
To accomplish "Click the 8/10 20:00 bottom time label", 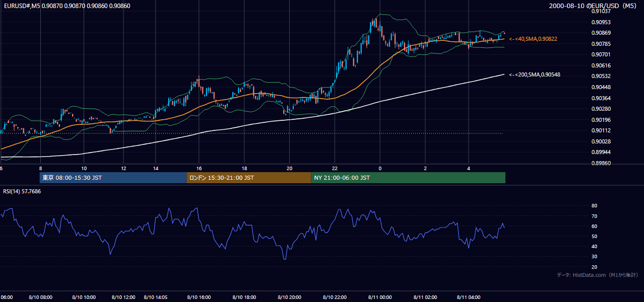I will (290, 297).
